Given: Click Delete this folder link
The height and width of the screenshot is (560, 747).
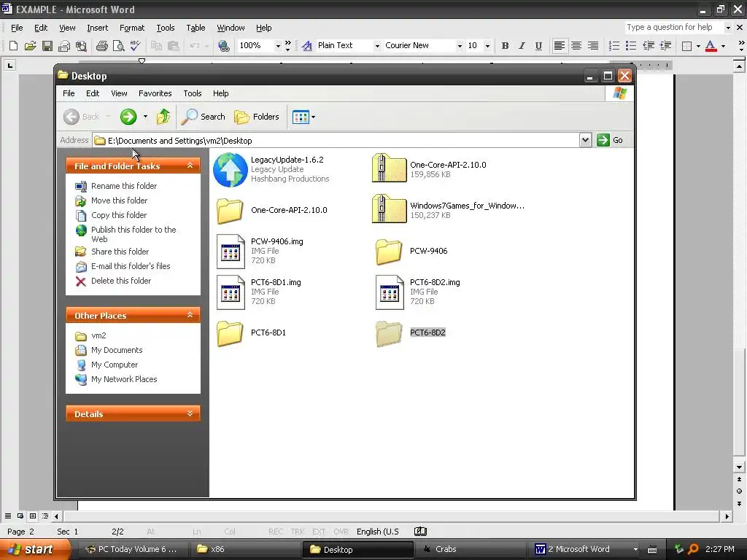Looking at the screenshot, I should [x=121, y=281].
